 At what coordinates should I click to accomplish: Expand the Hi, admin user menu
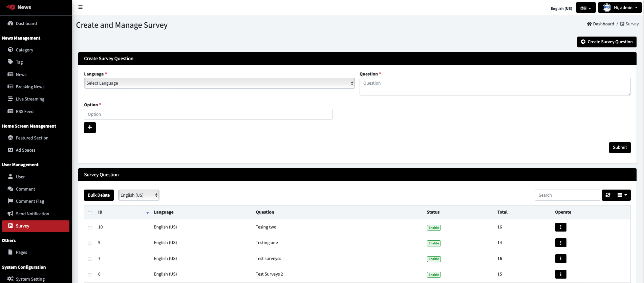point(620,7)
